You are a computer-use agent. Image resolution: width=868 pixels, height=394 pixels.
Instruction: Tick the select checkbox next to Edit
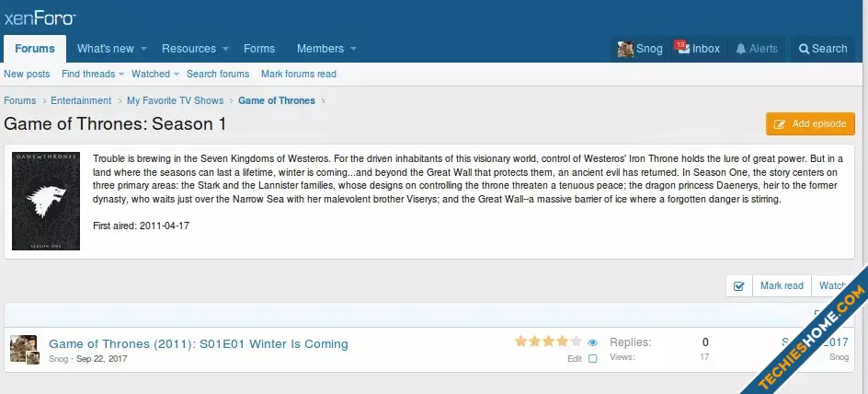[x=592, y=358]
